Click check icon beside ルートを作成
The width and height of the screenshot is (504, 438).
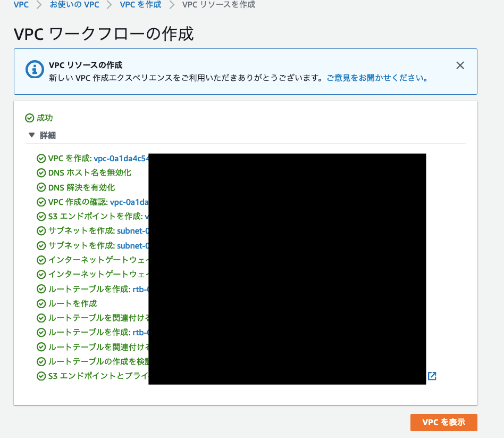tap(41, 303)
